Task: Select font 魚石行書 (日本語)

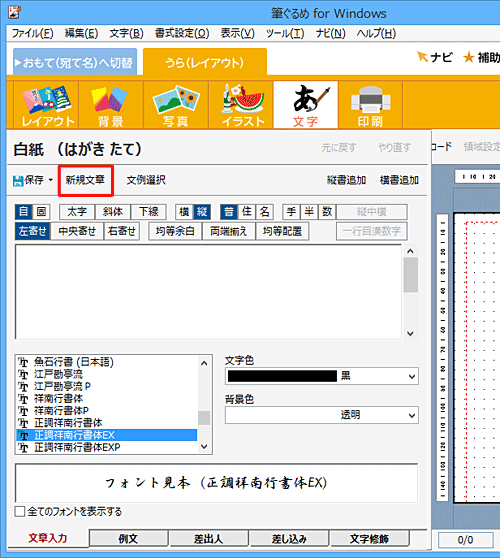Action: 106,362
